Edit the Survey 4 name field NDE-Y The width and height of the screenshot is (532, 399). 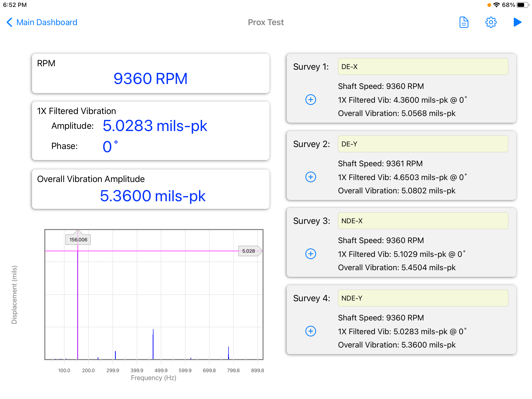[x=423, y=298]
